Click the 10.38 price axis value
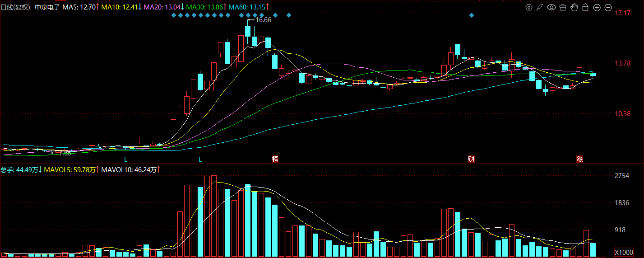Image resolution: width=644 pixels, height=258 pixels. click(623, 114)
